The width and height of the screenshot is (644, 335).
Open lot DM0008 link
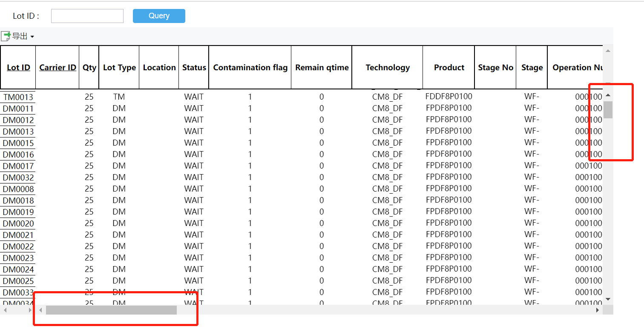coord(18,189)
